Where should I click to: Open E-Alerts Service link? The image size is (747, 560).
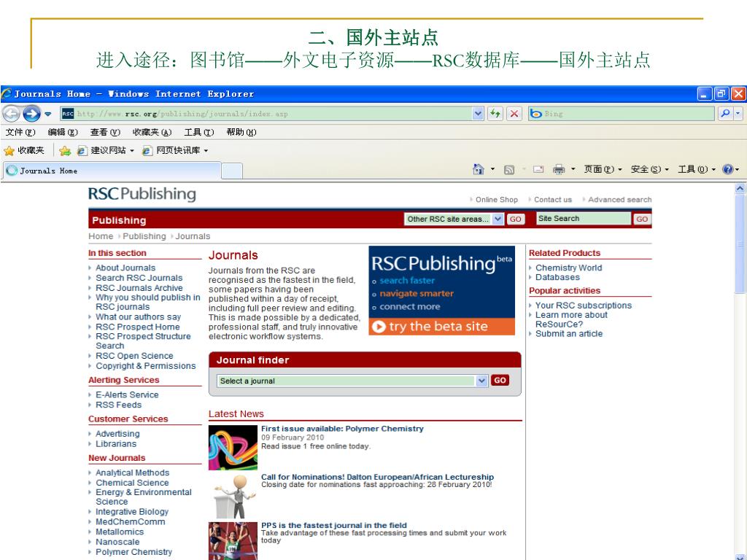[127, 394]
